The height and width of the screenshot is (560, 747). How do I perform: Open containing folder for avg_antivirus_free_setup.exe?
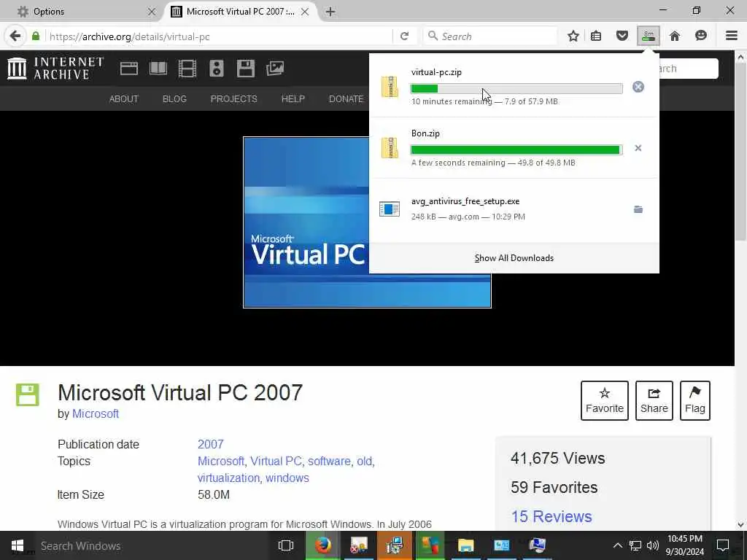pos(638,209)
